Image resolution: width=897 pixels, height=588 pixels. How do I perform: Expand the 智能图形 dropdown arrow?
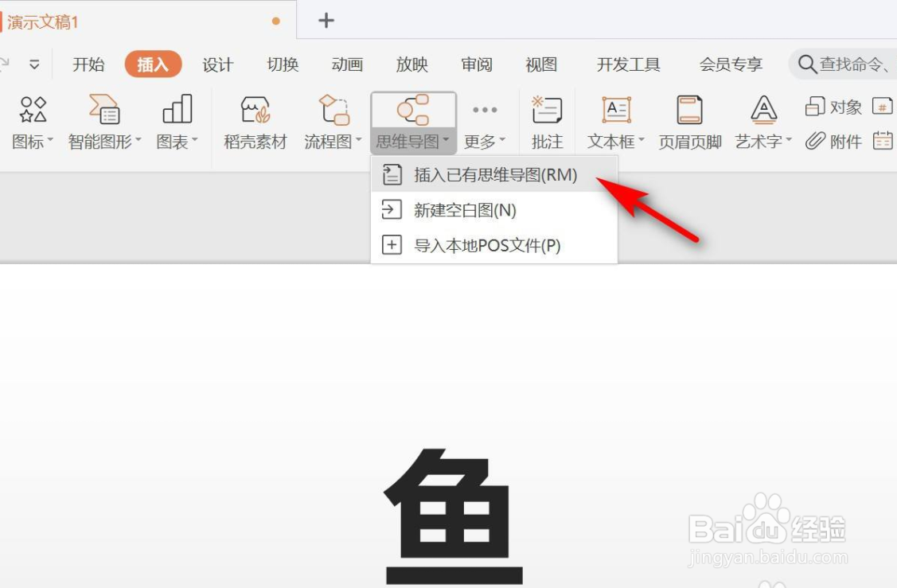(x=138, y=139)
